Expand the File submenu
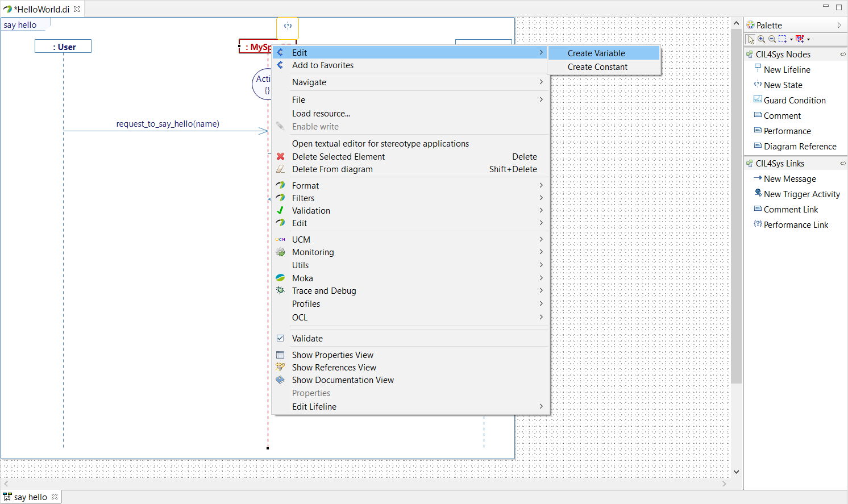Viewport: 848px width, 504px height. tap(410, 100)
